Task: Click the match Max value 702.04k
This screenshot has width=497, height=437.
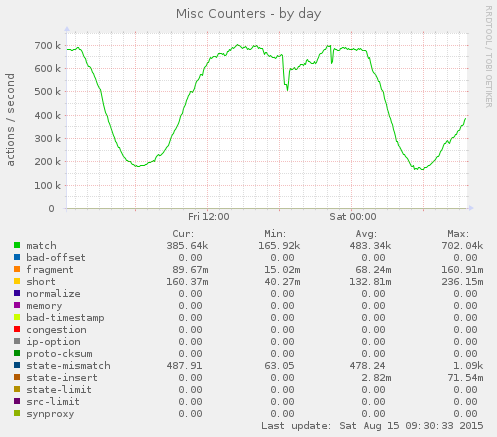Action: (462, 246)
